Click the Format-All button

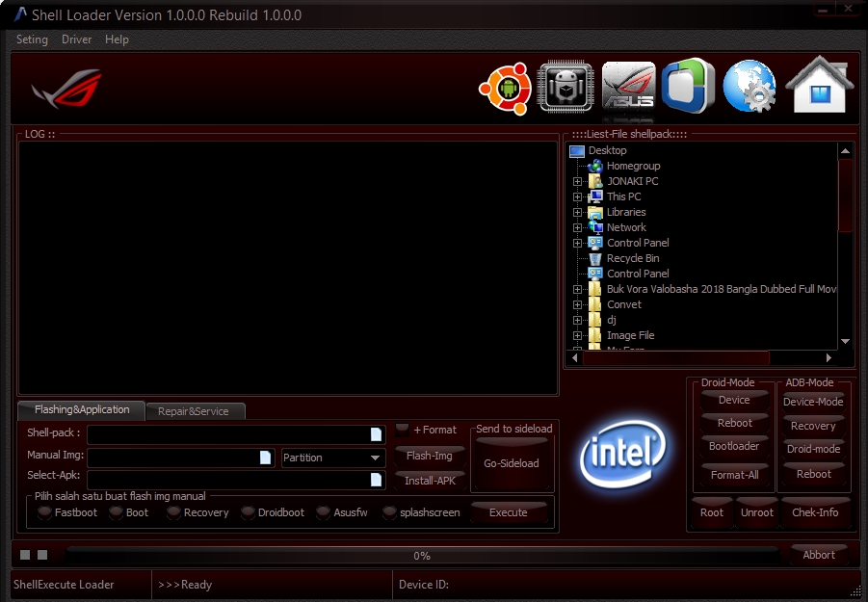pyautogui.click(x=734, y=475)
